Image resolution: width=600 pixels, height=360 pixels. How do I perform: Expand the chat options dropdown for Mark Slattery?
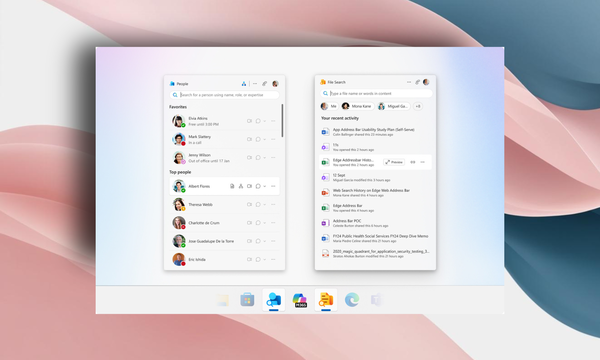pyautogui.click(x=264, y=139)
